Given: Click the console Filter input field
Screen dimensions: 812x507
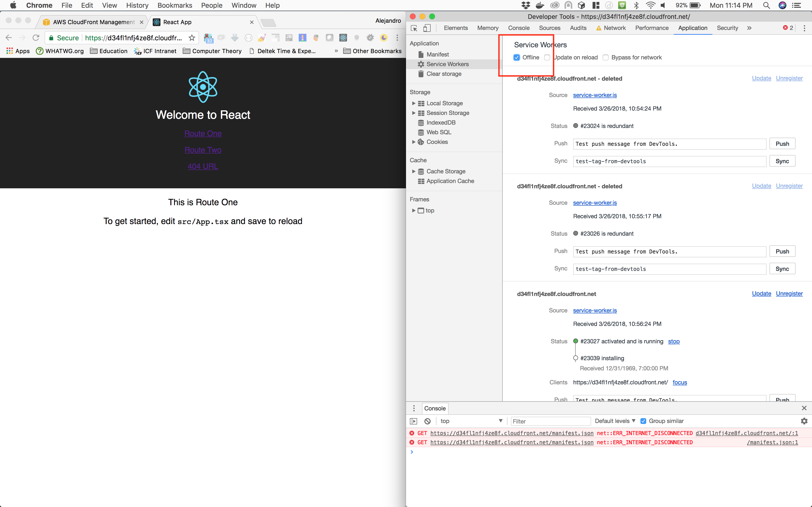Looking at the screenshot, I should [550, 421].
